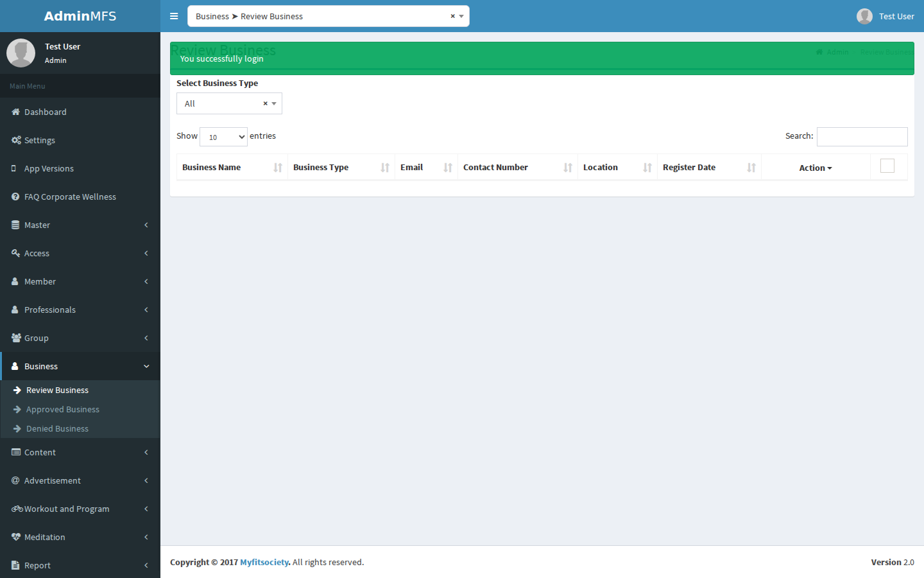Open the Action dropdown in table header

(816, 168)
